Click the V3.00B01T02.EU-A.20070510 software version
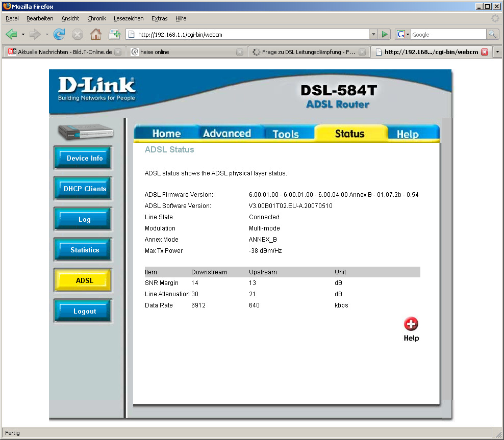The image size is (504, 440). [291, 205]
